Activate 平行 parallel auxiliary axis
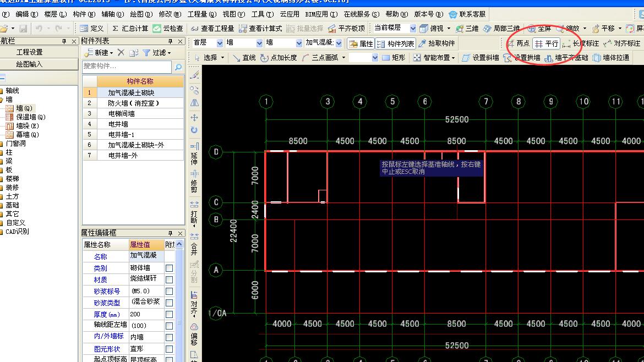Screen dimensions: 644x362 (x=547, y=43)
